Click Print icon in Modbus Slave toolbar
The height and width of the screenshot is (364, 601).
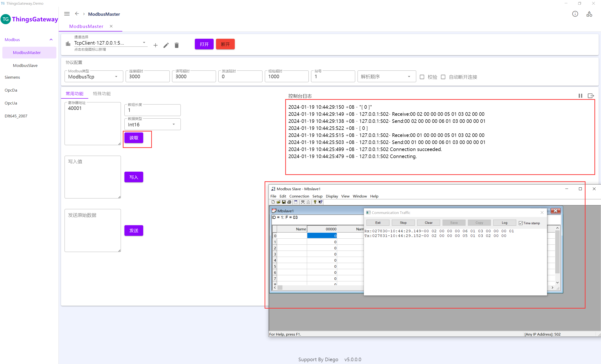click(289, 202)
